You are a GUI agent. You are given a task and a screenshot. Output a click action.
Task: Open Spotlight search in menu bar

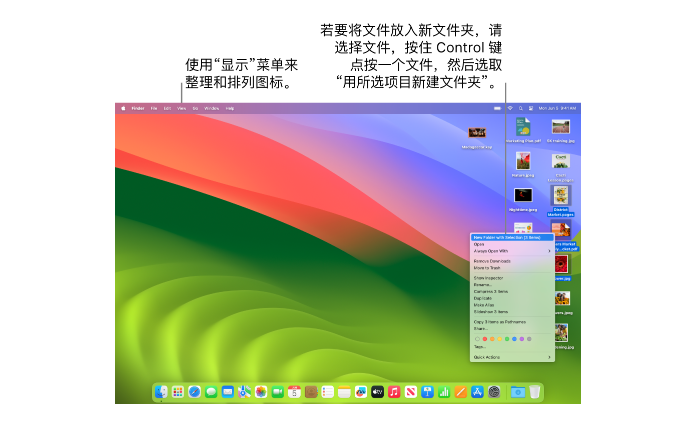point(521,108)
